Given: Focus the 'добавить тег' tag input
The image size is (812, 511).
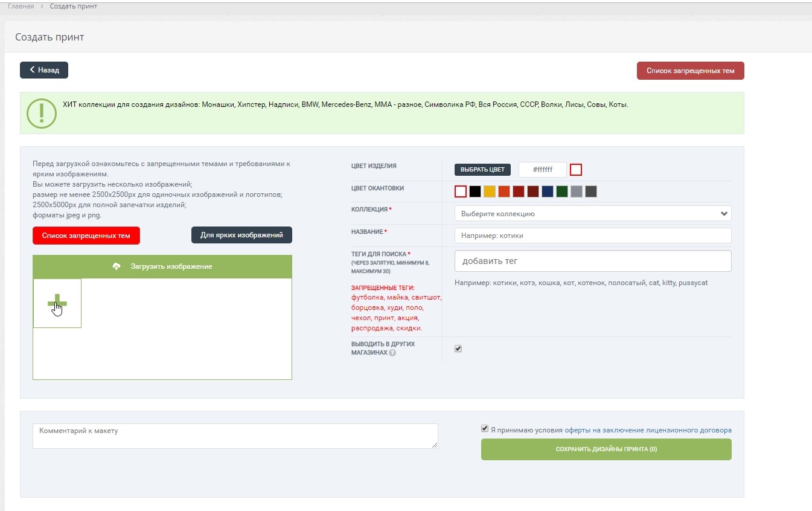Looking at the screenshot, I should tap(592, 262).
